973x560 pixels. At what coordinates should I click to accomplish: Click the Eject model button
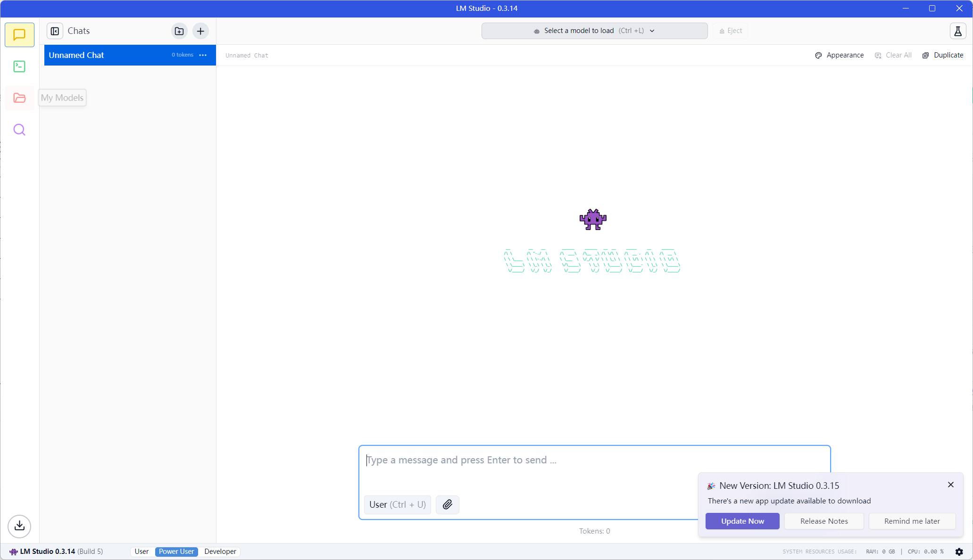[730, 31]
